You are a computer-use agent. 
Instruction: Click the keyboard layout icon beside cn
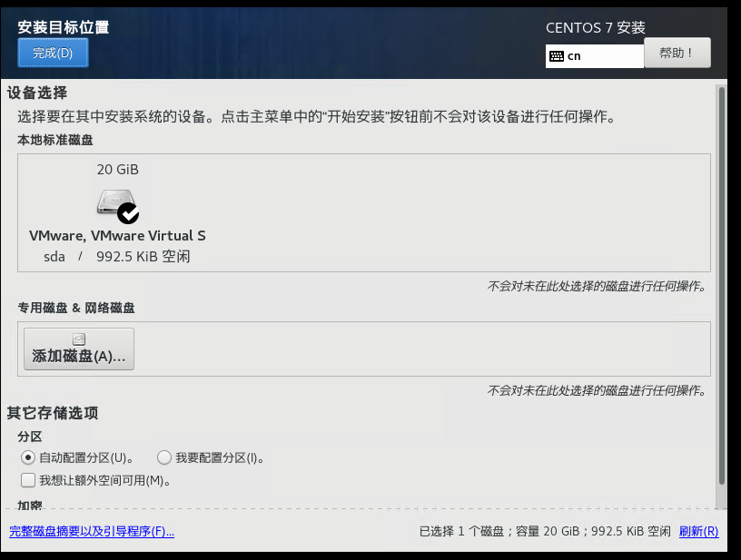557,56
